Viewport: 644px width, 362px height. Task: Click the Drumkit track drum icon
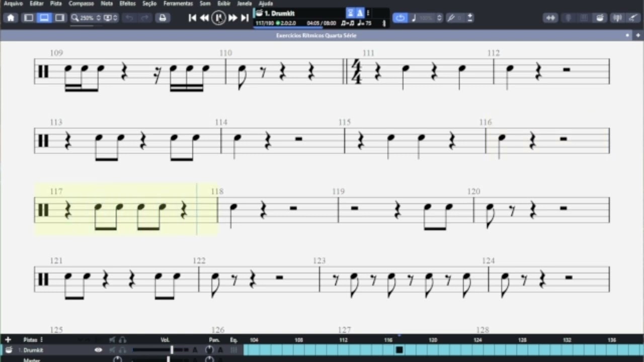tap(9, 350)
